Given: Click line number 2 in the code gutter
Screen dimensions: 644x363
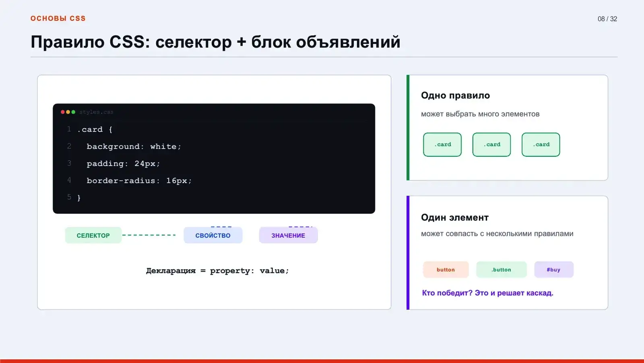Looking at the screenshot, I should click(69, 146).
